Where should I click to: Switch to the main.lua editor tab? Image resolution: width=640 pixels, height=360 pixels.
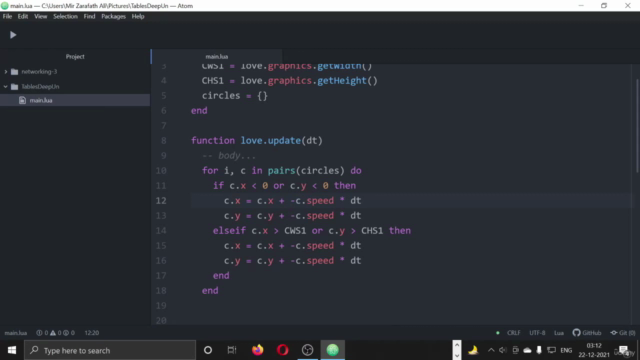(x=217, y=56)
